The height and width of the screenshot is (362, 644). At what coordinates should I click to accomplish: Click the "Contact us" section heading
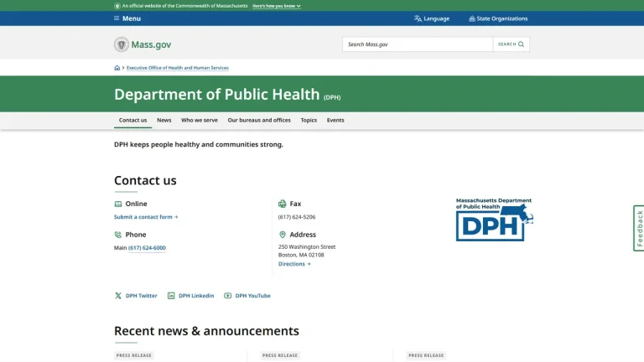tap(145, 180)
